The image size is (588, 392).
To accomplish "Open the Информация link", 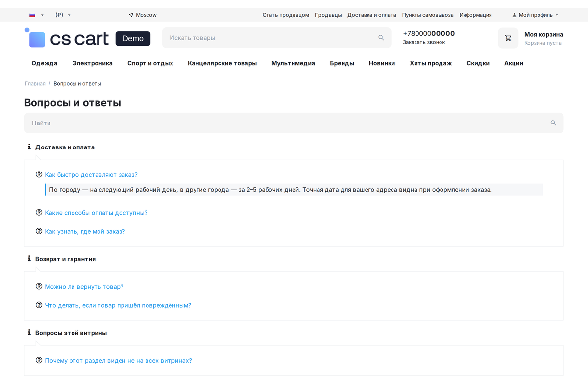I will pyautogui.click(x=476, y=15).
